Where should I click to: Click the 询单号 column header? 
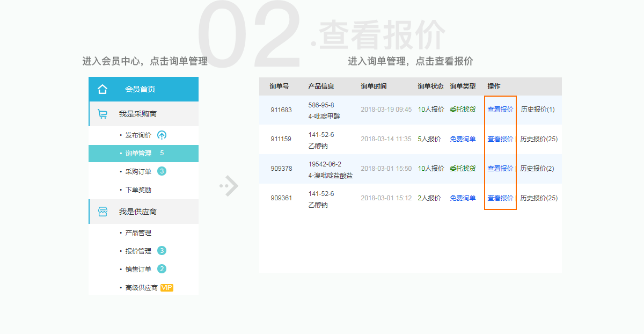[x=280, y=86]
